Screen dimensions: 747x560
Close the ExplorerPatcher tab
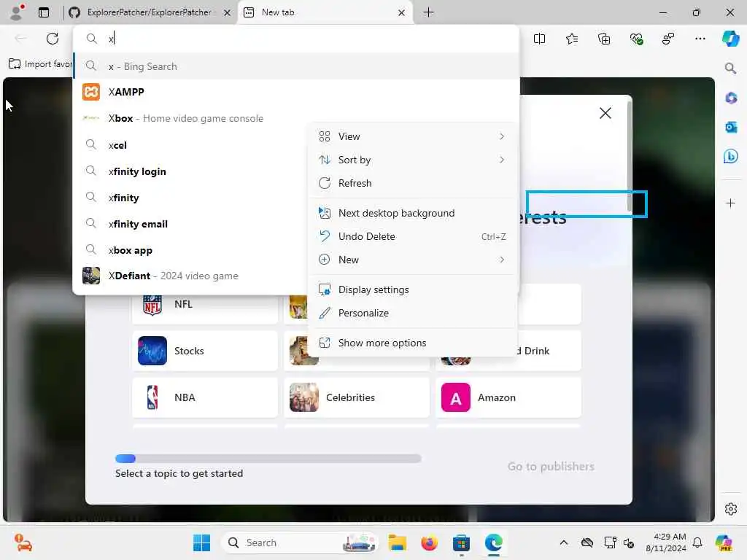point(228,13)
